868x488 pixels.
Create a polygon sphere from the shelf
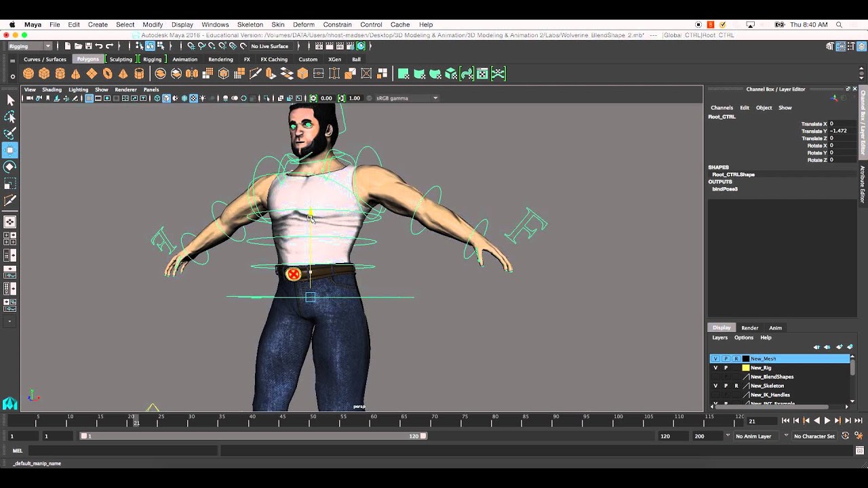[x=28, y=74]
